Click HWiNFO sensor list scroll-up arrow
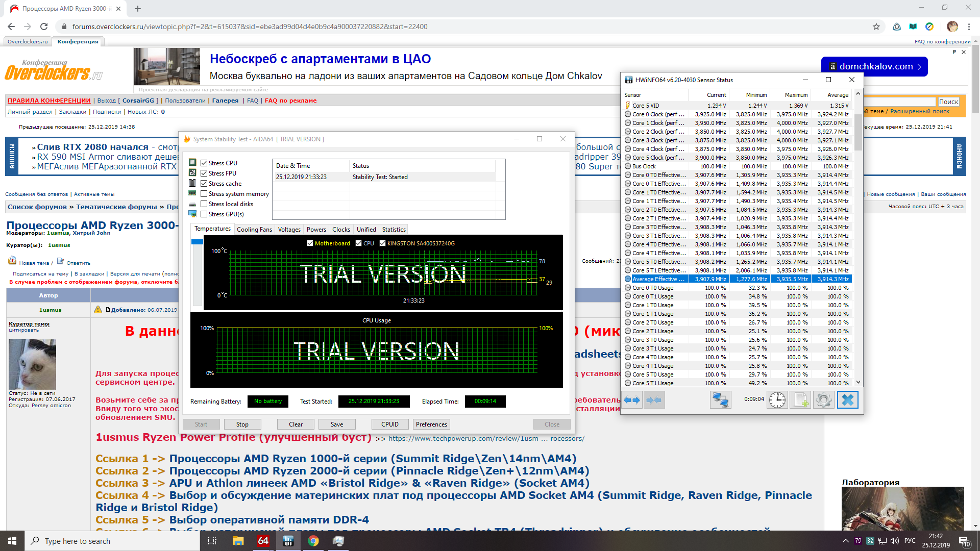Screen dimensions: 980x551 click(x=858, y=94)
